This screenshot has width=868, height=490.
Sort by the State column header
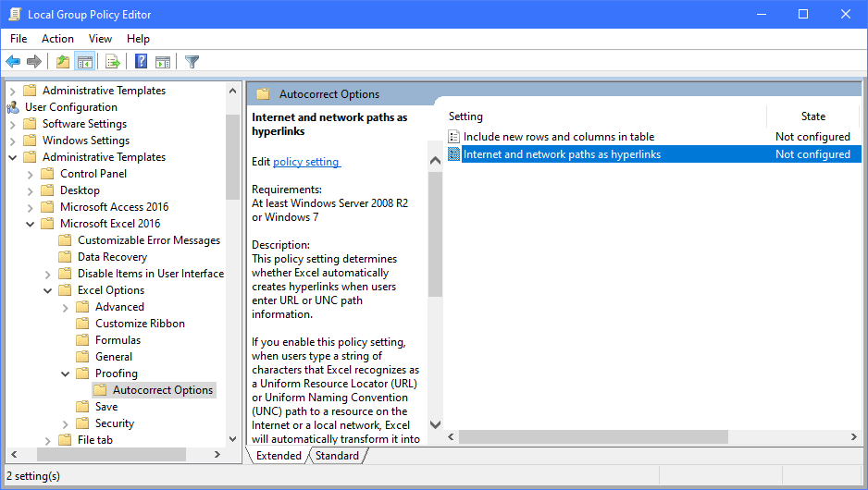coord(812,116)
